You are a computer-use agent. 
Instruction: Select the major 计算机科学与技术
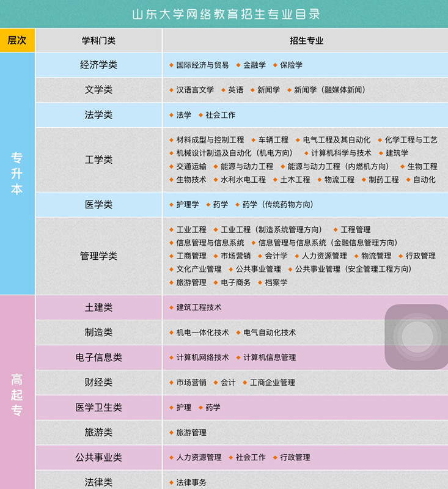coord(341,153)
